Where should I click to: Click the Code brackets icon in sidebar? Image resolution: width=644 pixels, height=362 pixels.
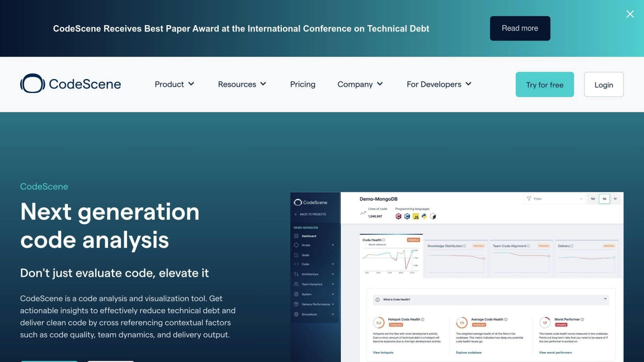(296, 264)
